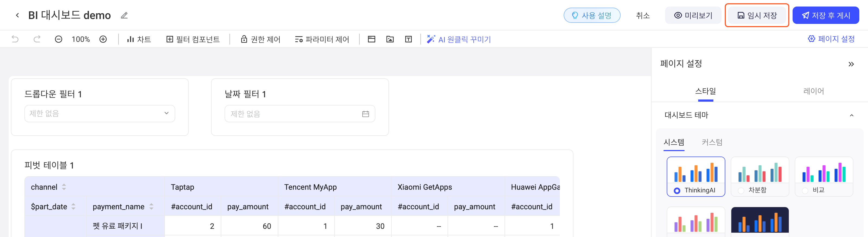Open the 드롭다운 필터 1 dropdown

coord(100,113)
